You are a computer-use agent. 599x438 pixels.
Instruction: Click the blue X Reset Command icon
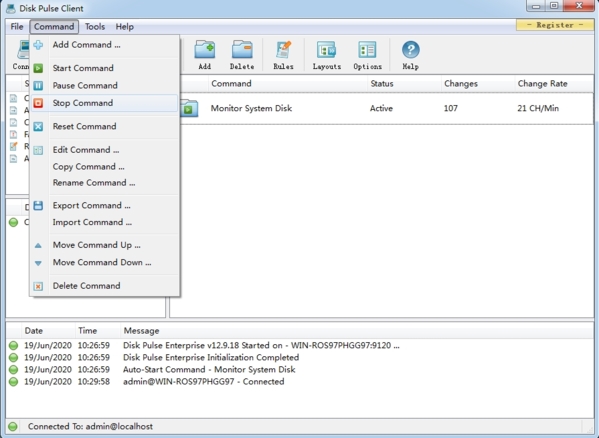[38, 126]
